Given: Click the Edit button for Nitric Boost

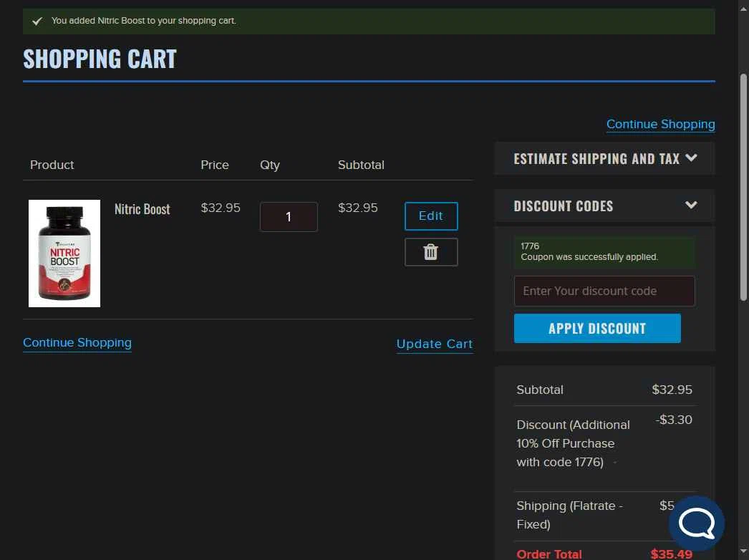Looking at the screenshot, I should point(431,216).
